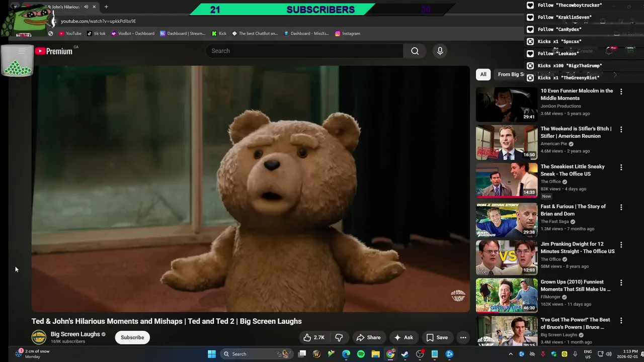The image size is (644, 362).
Task: Open Grown Ups 2010 Funniest Moments title
Action: pos(576,286)
